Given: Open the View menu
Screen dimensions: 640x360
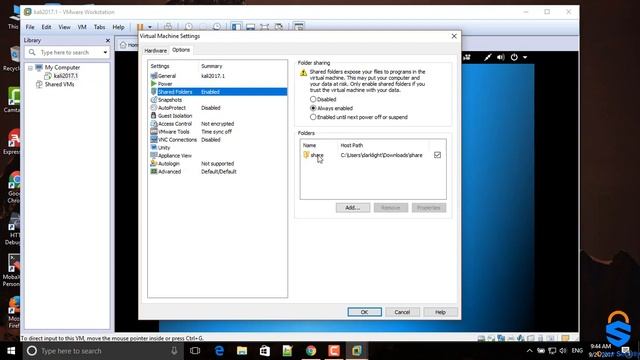Looking at the screenshot, I should point(64,27).
